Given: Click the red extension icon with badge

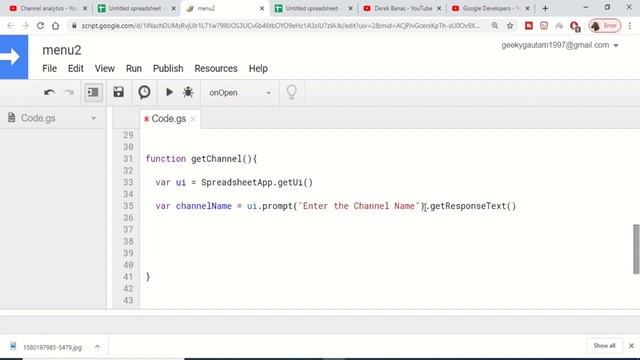Looking at the screenshot, I should click(575, 27).
